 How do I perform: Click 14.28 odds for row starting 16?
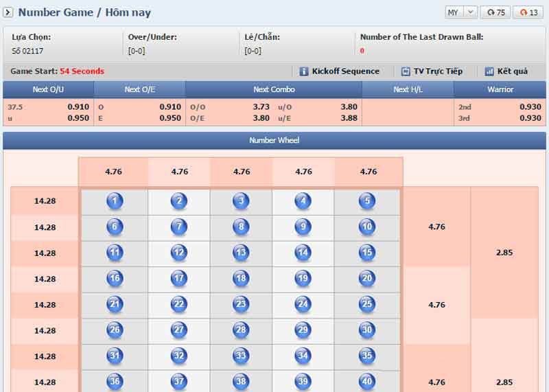click(x=45, y=279)
